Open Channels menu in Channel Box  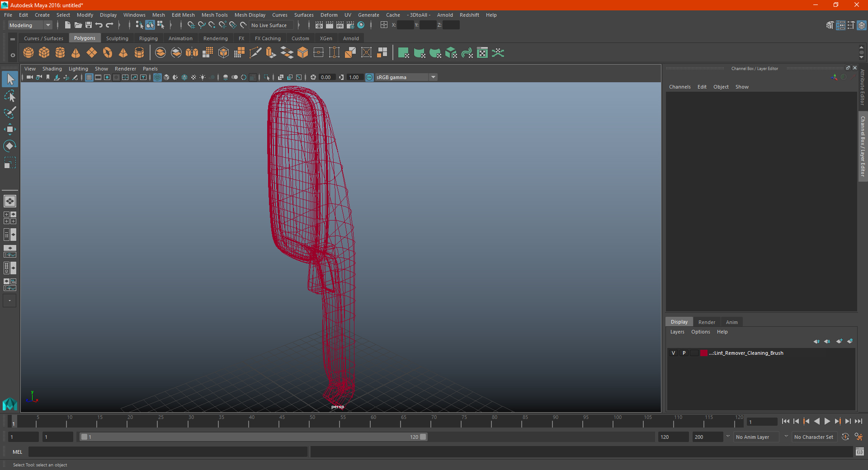coord(679,87)
